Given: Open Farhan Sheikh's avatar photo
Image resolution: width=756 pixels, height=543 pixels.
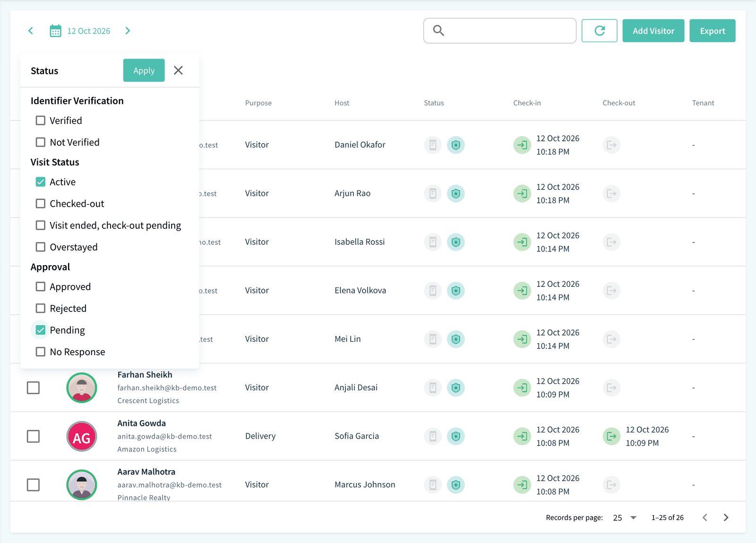Looking at the screenshot, I should pos(82,388).
